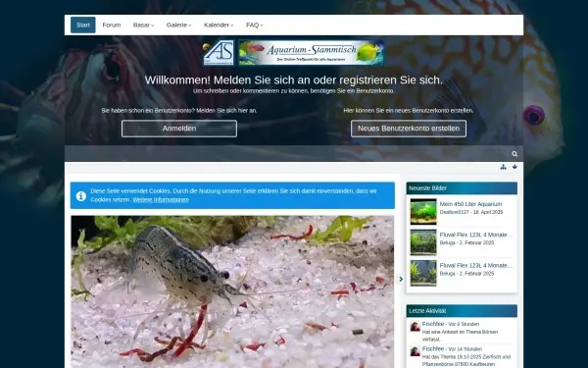Open the Mein 450 Liter Aquarium link
This screenshot has width=588, height=368.
point(470,204)
